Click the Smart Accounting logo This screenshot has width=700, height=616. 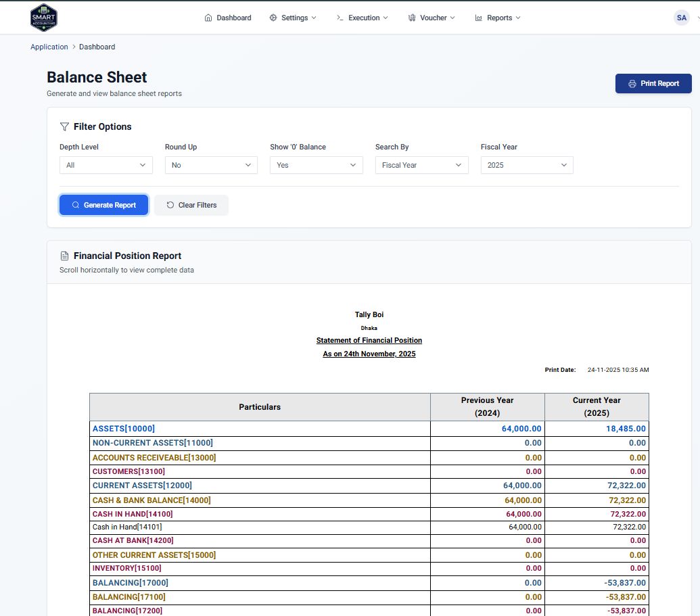coord(44,18)
